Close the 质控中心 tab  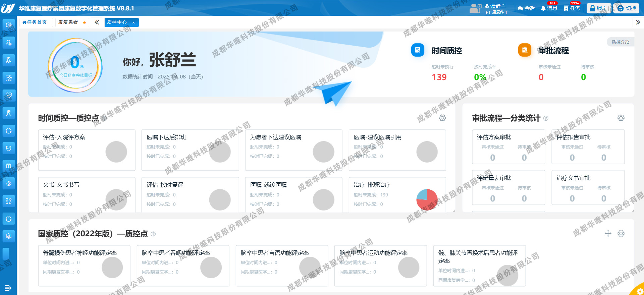(x=133, y=23)
